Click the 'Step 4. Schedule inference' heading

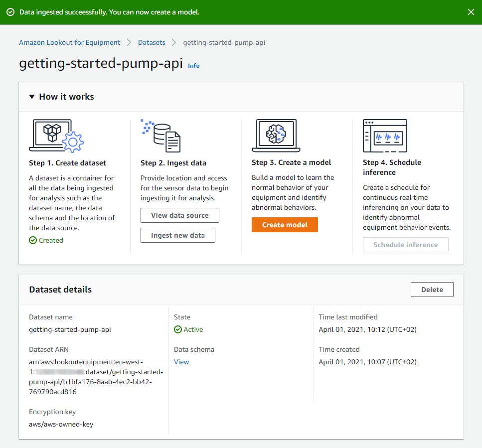click(x=392, y=167)
